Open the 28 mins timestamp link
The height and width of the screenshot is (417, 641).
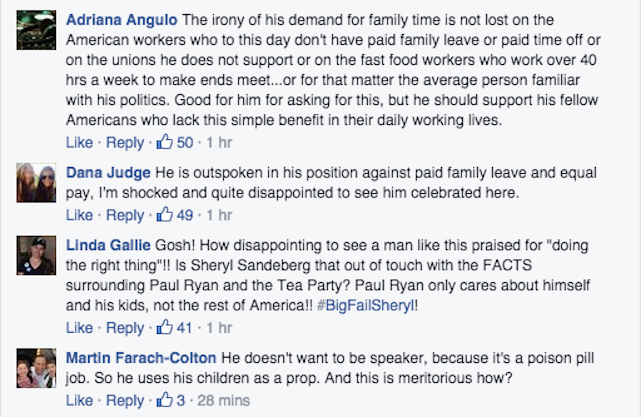224,400
